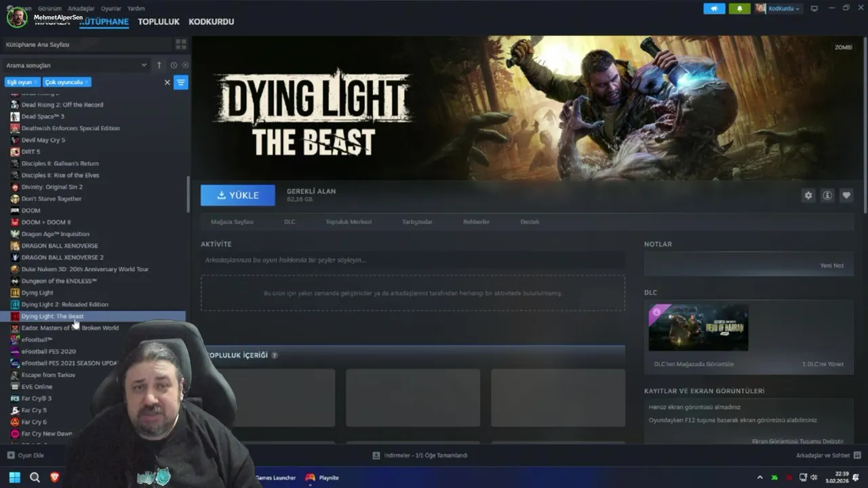Select DIRT 5 game icon
Image resolution: width=868 pixels, height=488 pixels.
coord(15,152)
